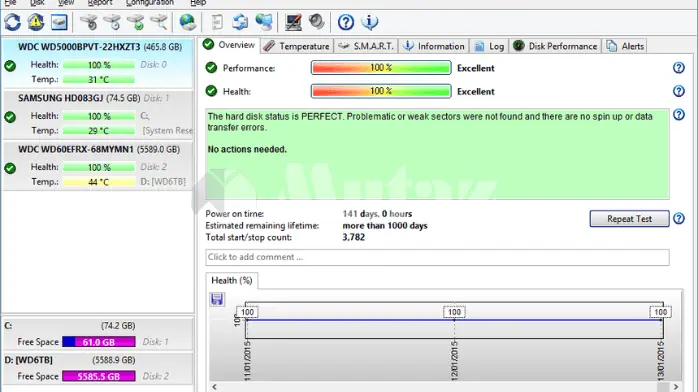The height and width of the screenshot is (392, 698).
Task: Click green check icon beside the Health label
Action: coord(211,91)
